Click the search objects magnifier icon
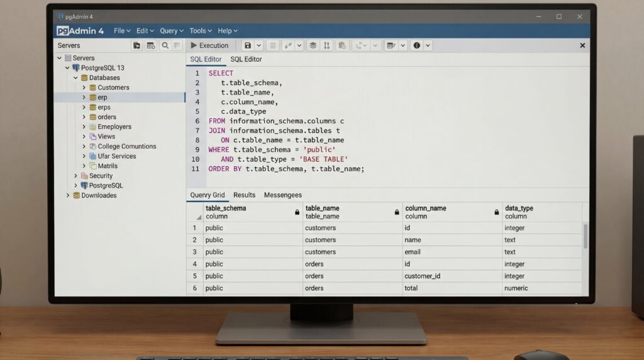This screenshot has width=644, height=360. coord(165,45)
